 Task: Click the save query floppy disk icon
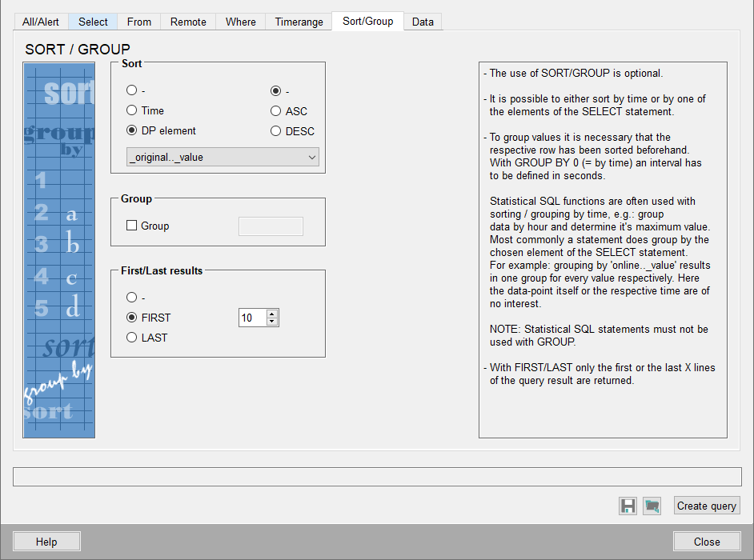coord(628,506)
